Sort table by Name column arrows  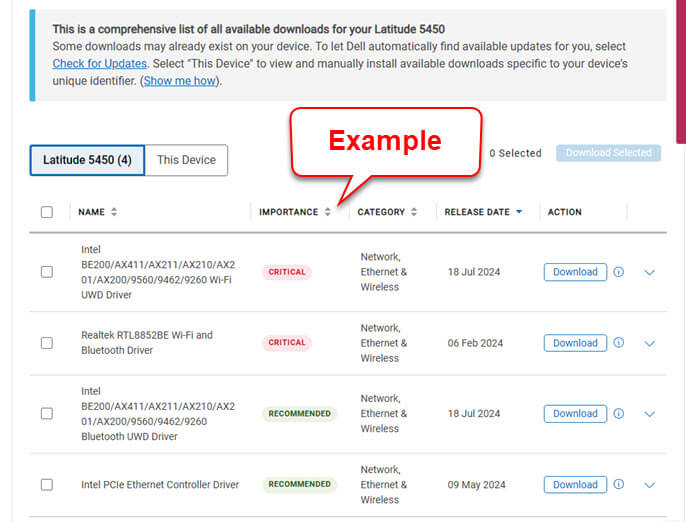click(114, 212)
